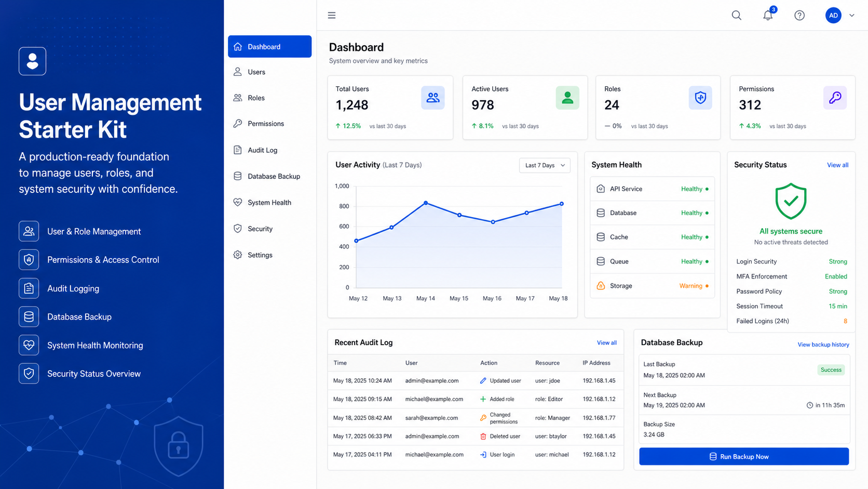This screenshot has width=868, height=489.
Task: Open the AD user avatar
Action: 833,16
